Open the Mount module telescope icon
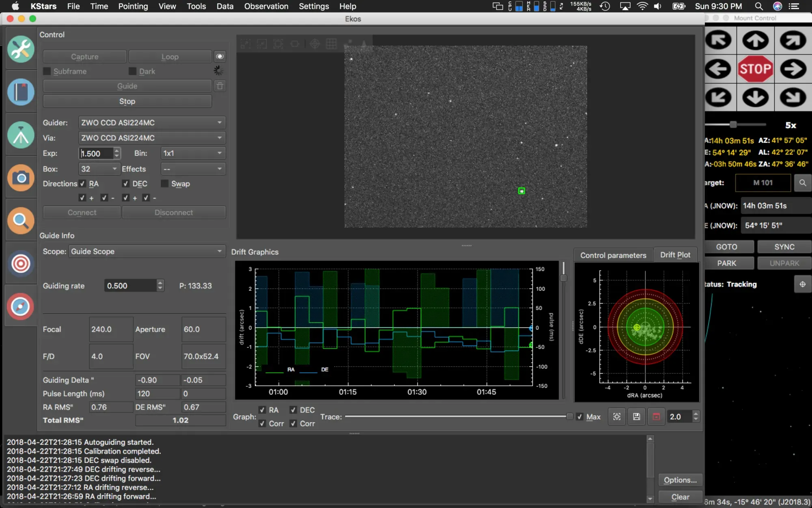The width and height of the screenshot is (812, 508). point(21,135)
